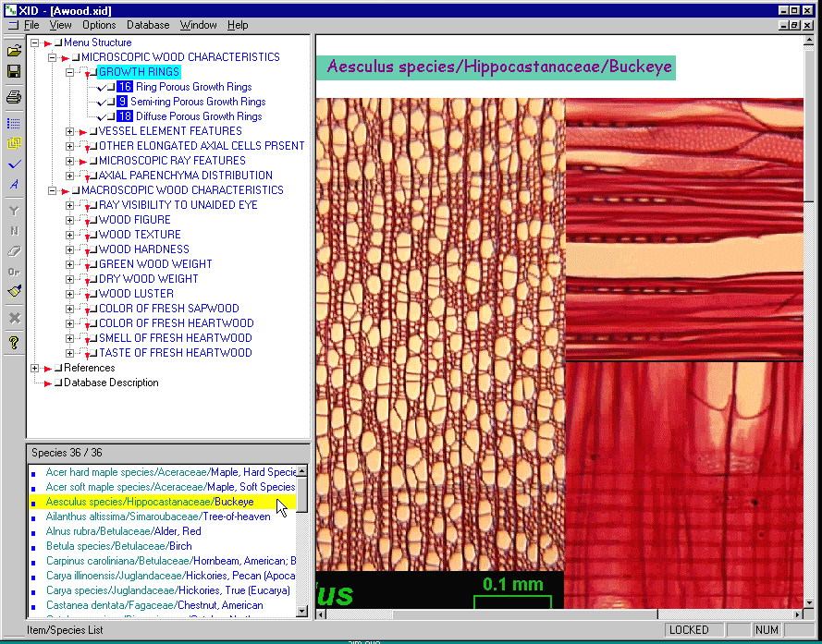Collapse the MACROSCOPIC WOOD CHARACTERISTICS node
This screenshot has height=644, width=822.
click(x=53, y=190)
